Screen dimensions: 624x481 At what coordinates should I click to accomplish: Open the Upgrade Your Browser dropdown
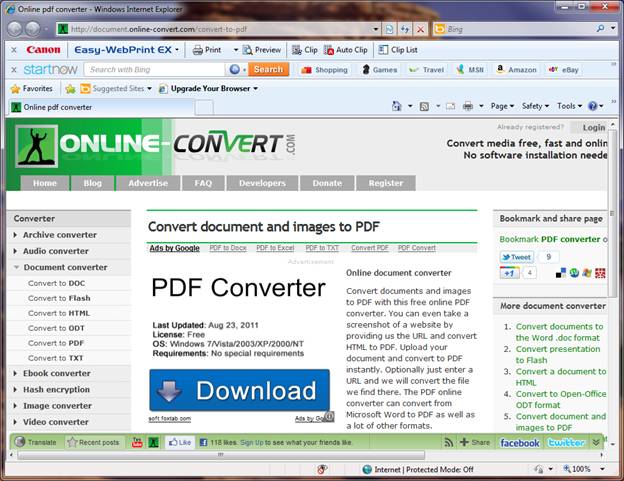[255, 89]
